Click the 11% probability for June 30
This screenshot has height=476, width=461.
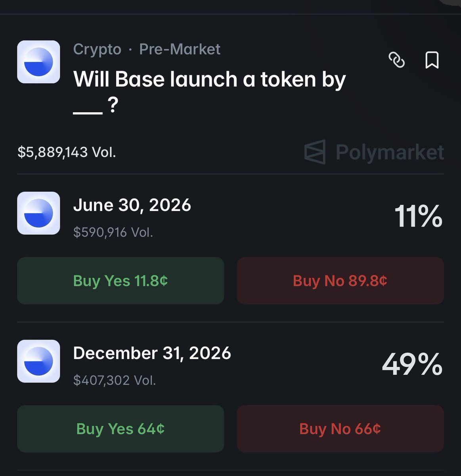pyautogui.click(x=418, y=217)
